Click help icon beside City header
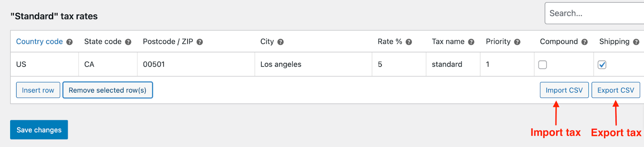644x147 pixels. (281, 42)
